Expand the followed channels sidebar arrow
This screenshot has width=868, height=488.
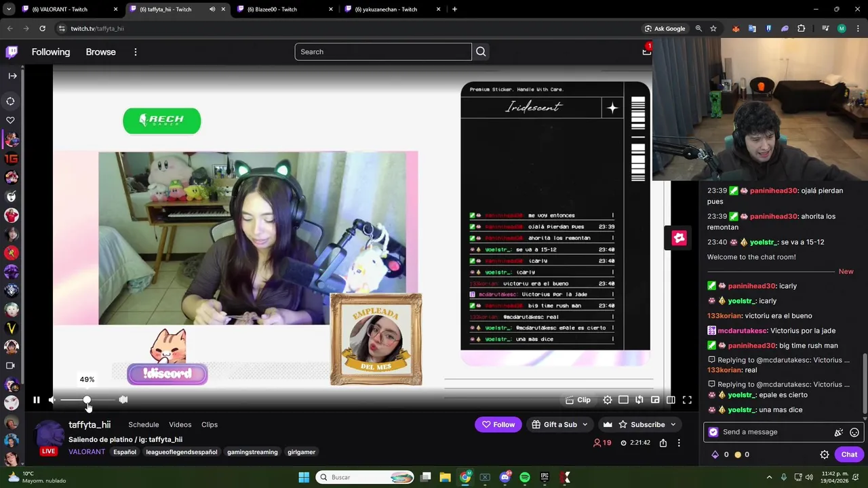pyautogui.click(x=12, y=76)
